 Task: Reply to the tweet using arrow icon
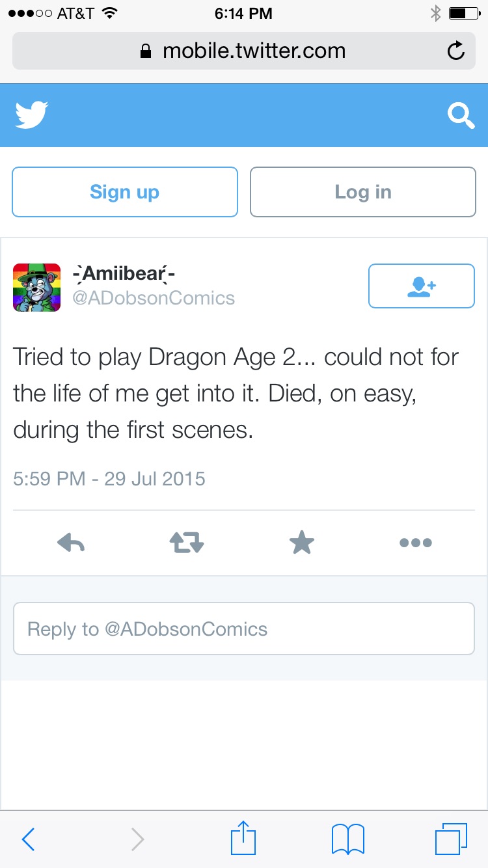(x=71, y=543)
